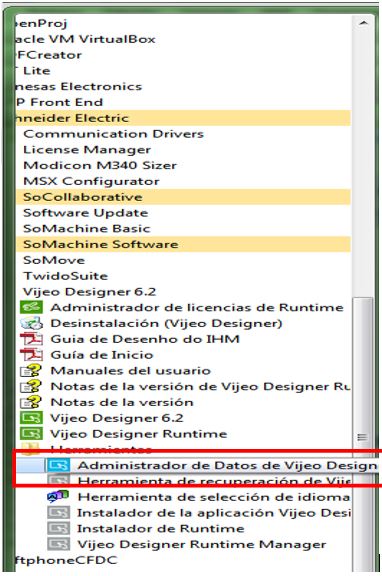This screenshot has height=576, width=382.
Task: Open Oracle VM VirtualBox folder
Action: [x=86, y=39]
